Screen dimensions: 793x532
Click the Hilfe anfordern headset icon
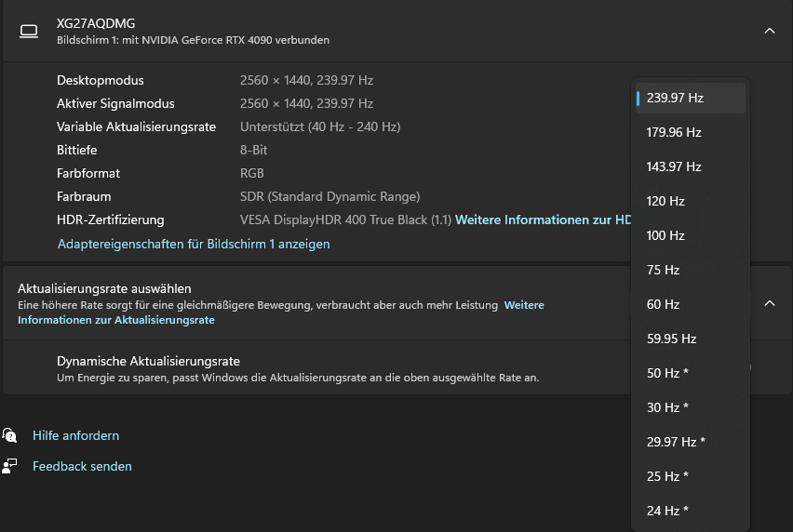[x=9, y=435]
